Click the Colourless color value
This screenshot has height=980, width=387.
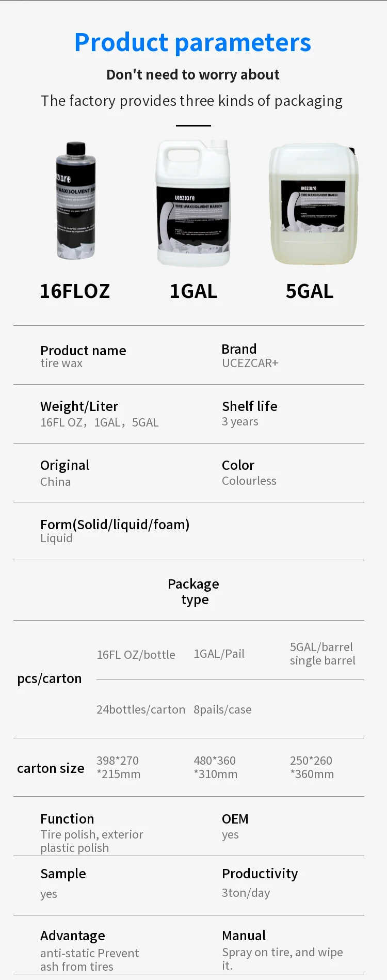tap(249, 481)
